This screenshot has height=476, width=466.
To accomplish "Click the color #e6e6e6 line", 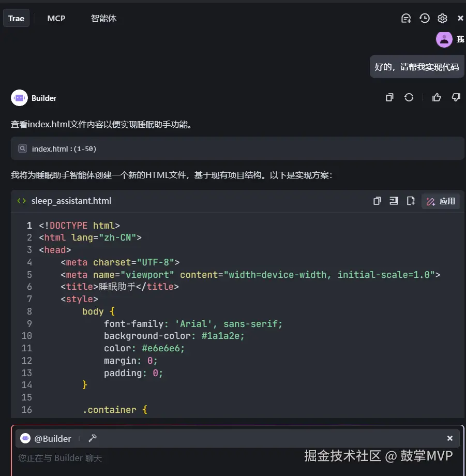I will pos(144,348).
